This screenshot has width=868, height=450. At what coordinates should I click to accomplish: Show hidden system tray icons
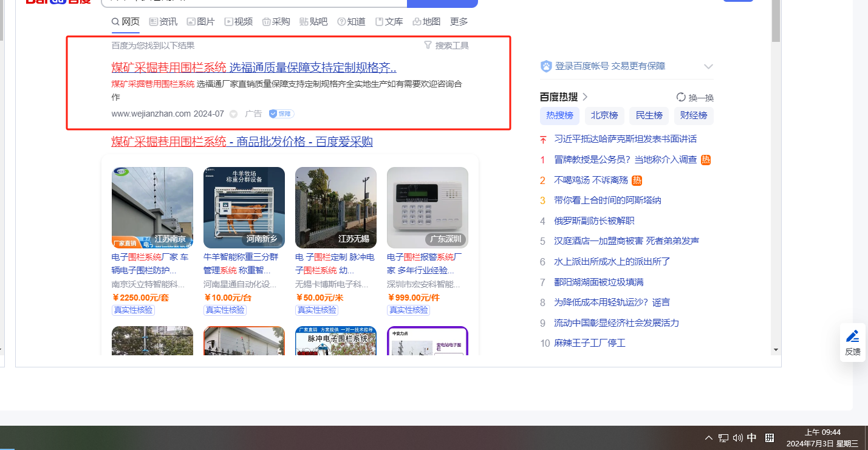pyautogui.click(x=709, y=438)
